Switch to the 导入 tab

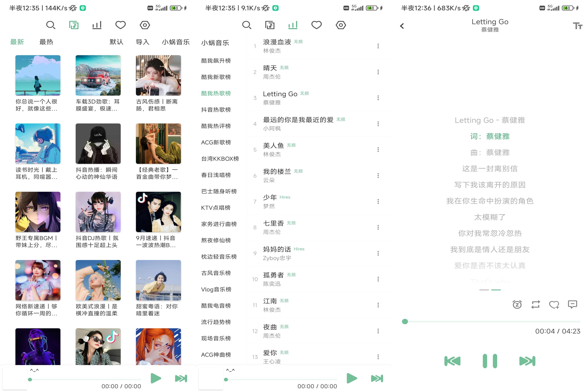point(143,42)
